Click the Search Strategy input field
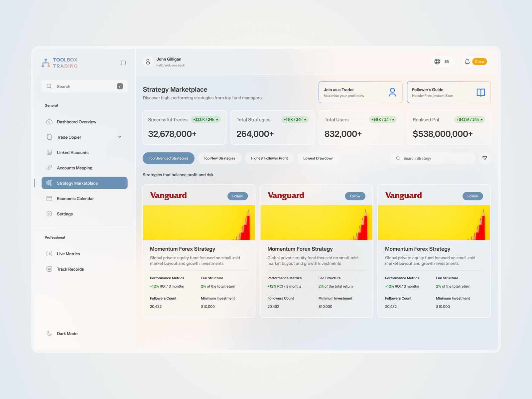The image size is (532, 399). 432,158
